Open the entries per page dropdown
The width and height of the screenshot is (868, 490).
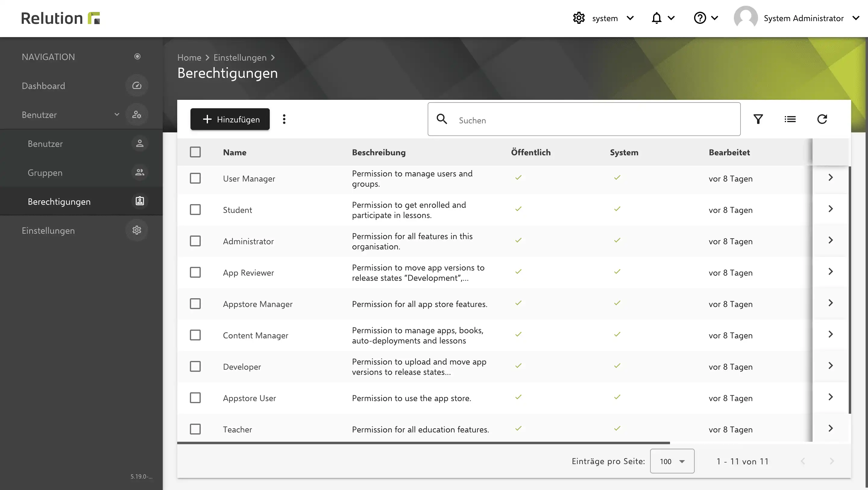pos(672,461)
